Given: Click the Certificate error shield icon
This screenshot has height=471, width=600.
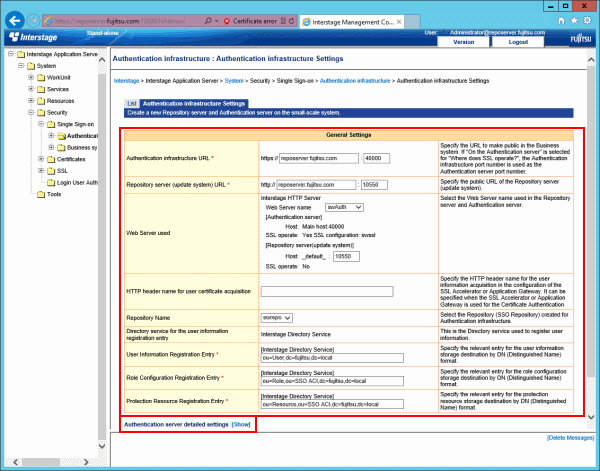Looking at the screenshot, I should (227, 21).
